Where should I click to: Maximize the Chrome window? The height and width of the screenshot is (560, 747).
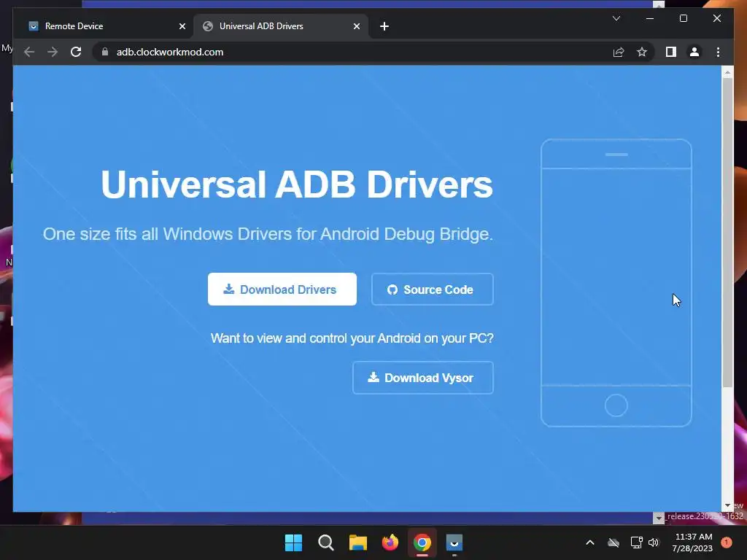pos(683,18)
